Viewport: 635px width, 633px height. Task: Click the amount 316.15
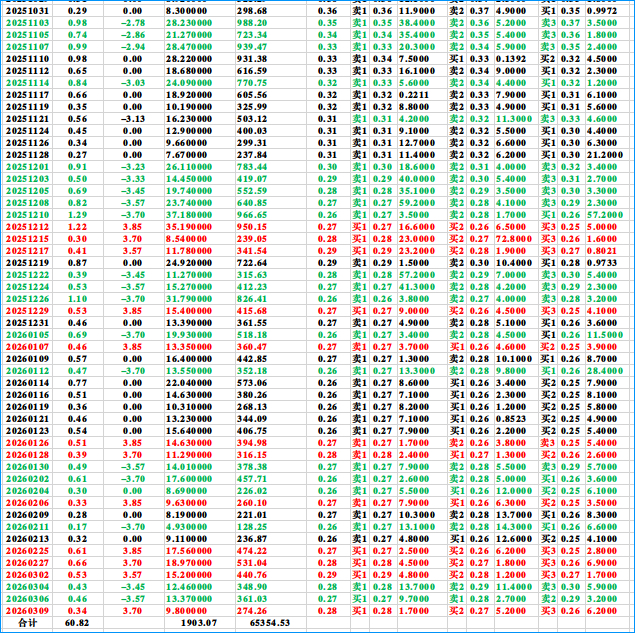pos(252,455)
